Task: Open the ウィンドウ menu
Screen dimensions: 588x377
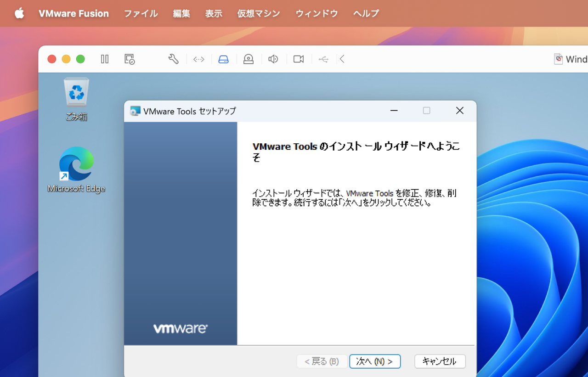Action: (317, 13)
